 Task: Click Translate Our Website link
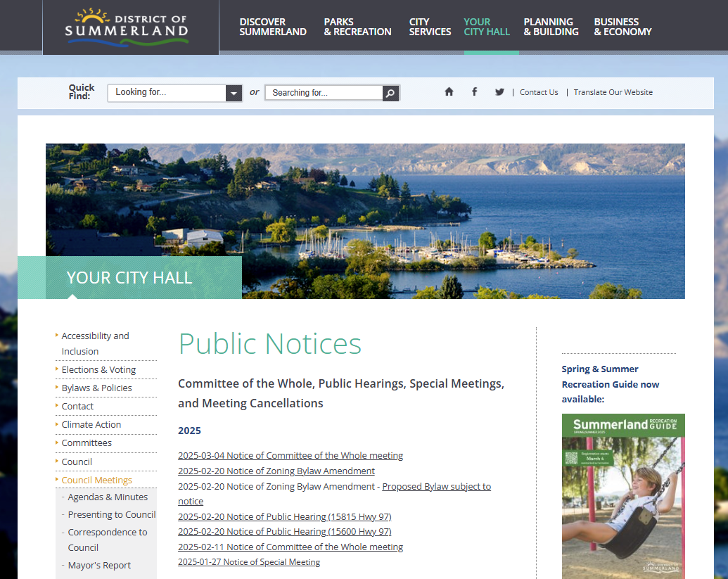click(x=613, y=92)
